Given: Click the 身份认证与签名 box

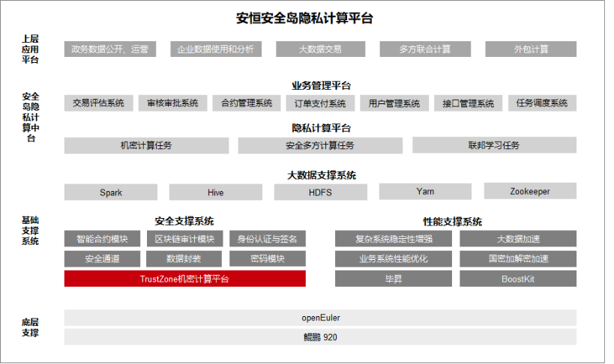Looking at the screenshot, I should [x=268, y=240].
